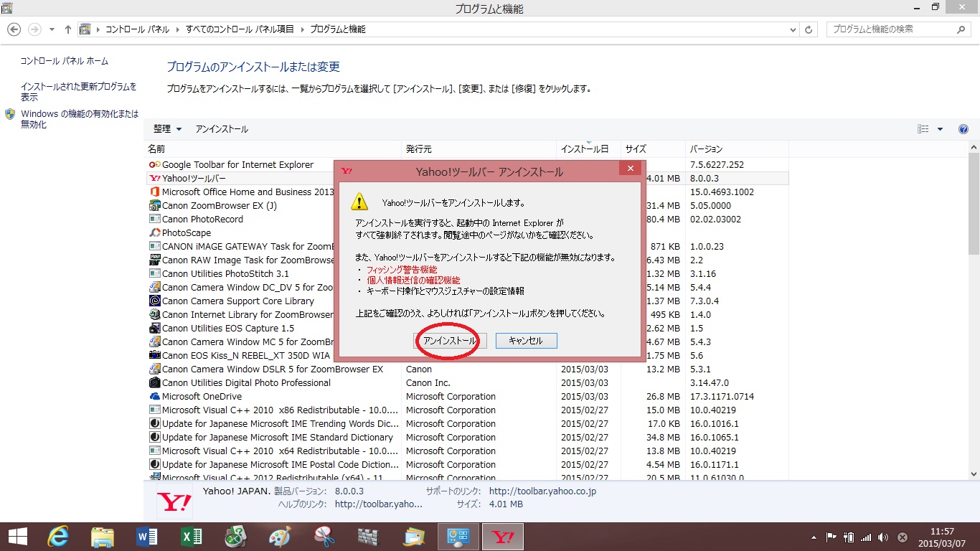This screenshot has width=980, height=551.
Task: Open Internet Explorer from the taskbar
Action: [58, 537]
